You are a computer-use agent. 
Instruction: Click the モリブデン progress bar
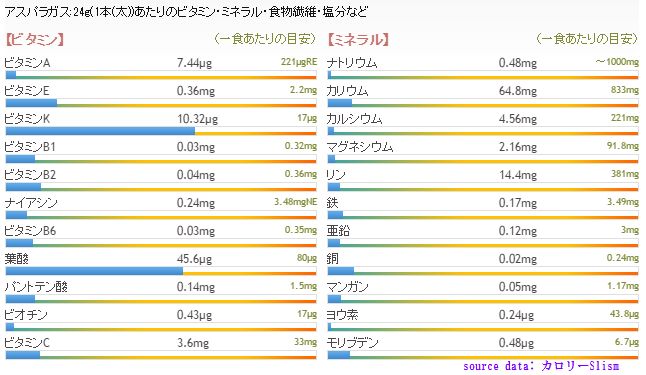pyautogui.click(x=482, y=356)
